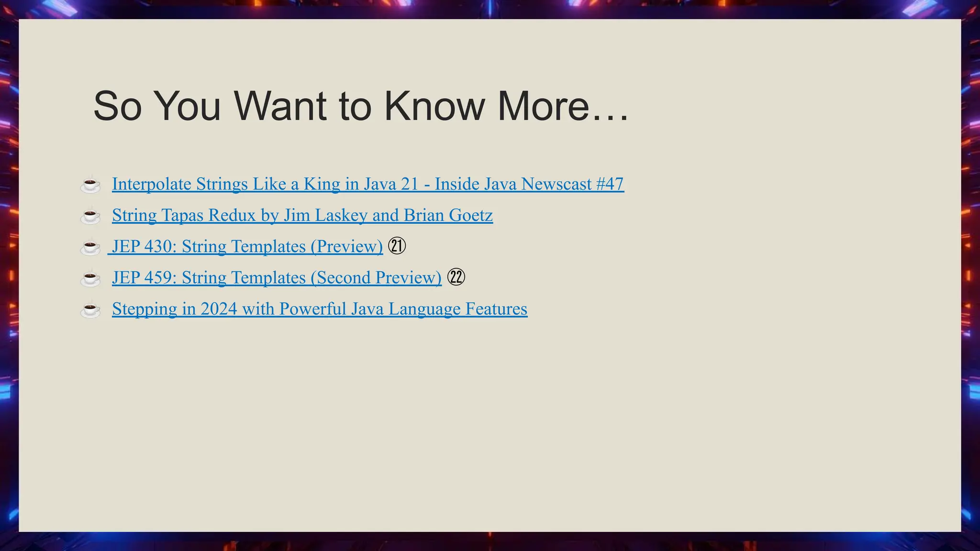Select the 'So You Want to Know More…' title

coord(361,106)
